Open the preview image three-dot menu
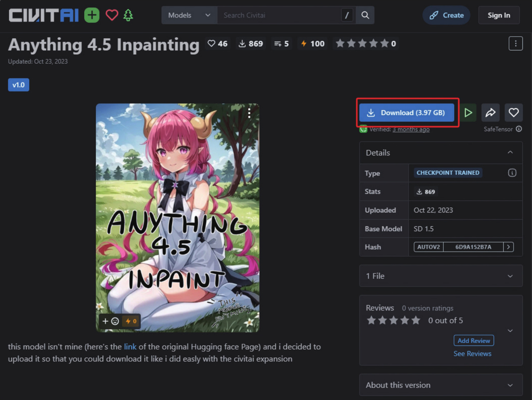532x400 pixels. click(x=249, y=113)
